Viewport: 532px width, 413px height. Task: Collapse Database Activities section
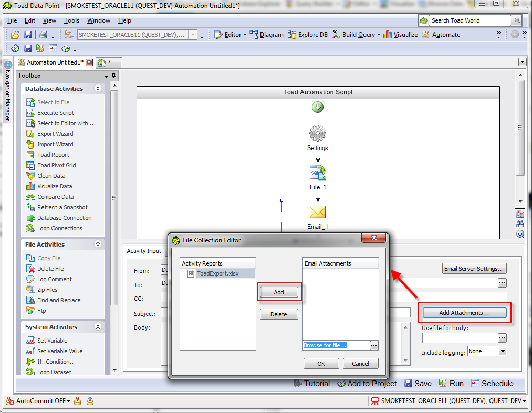[98, 89]
